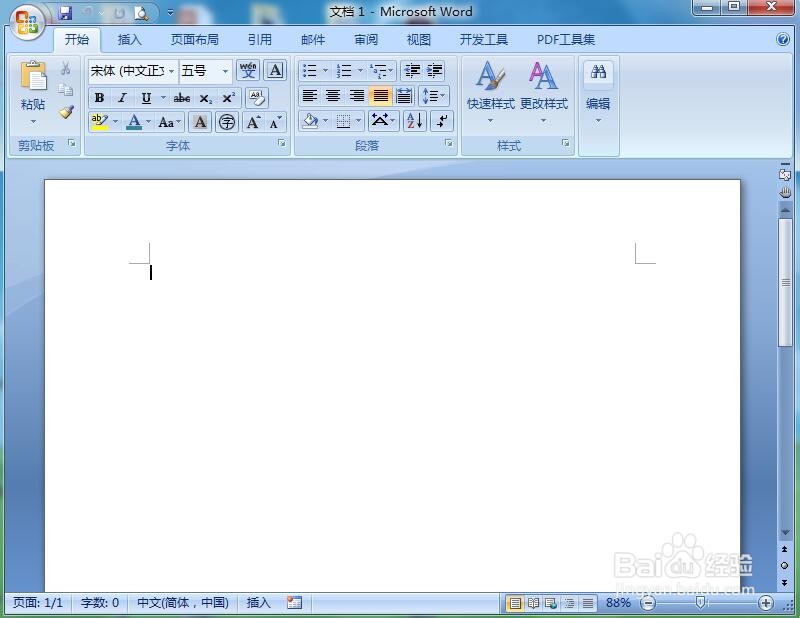Switch to the 邮件 (Mailings) tab
The height and width of the screenshot is (618, 800).
313,39
